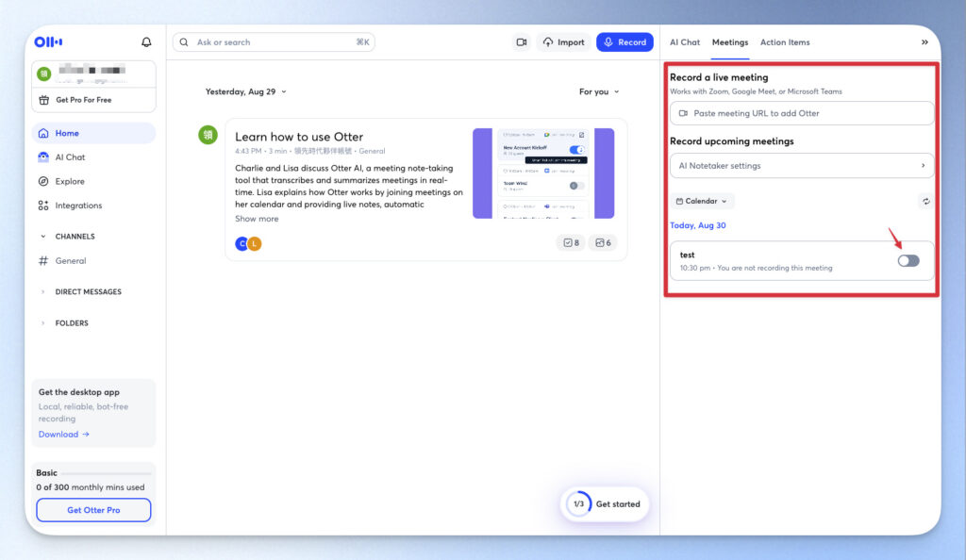Image resolution: width=966 pixels, height=560 pixels.
Task: Click the gift icon beside Get Pro For Free
Action: pos(43,100)
